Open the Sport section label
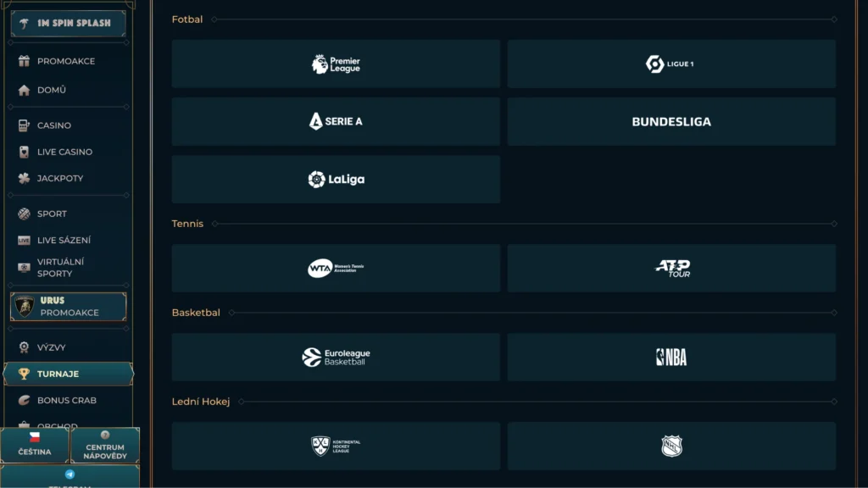 click(52, 214)
